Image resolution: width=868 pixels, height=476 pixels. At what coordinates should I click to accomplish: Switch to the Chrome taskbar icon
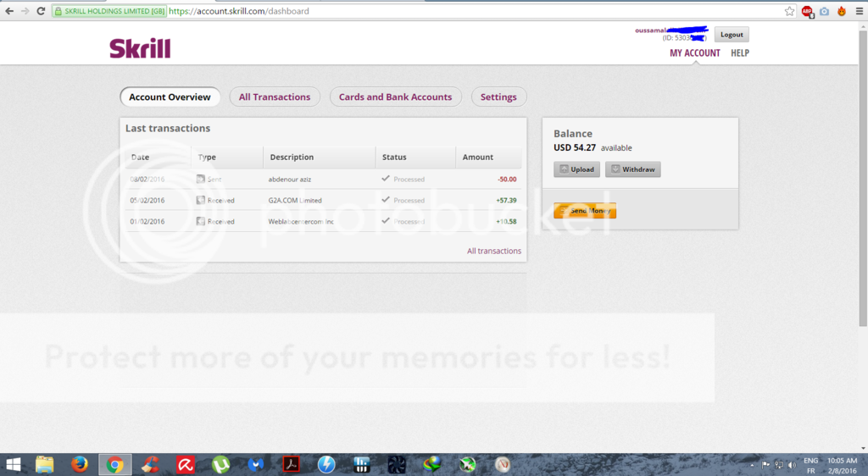coord(115,465)
